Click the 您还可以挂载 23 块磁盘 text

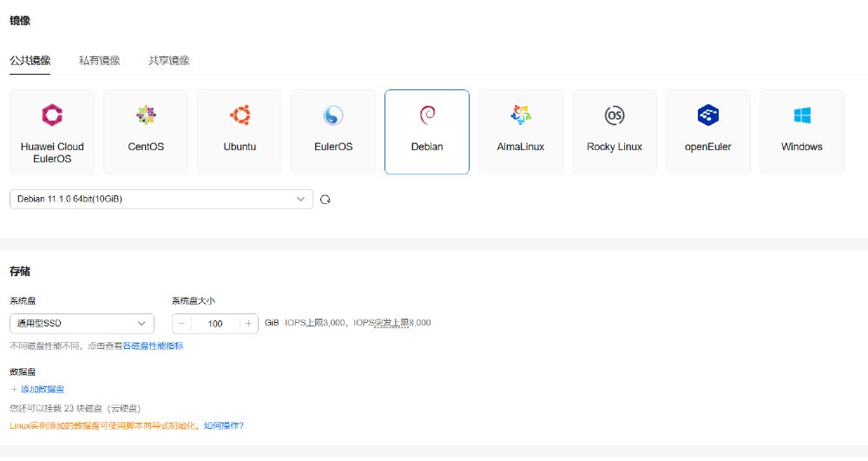76,408
